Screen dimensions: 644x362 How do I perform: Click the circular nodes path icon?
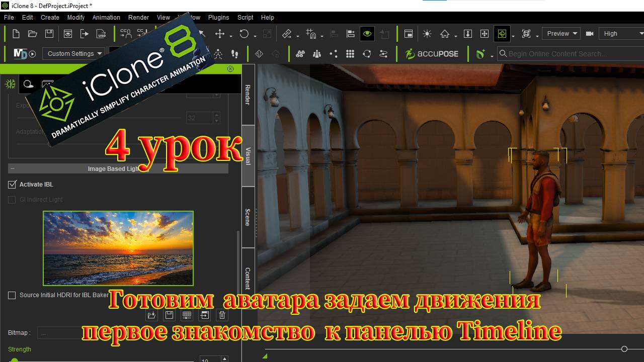coord(367,53)
